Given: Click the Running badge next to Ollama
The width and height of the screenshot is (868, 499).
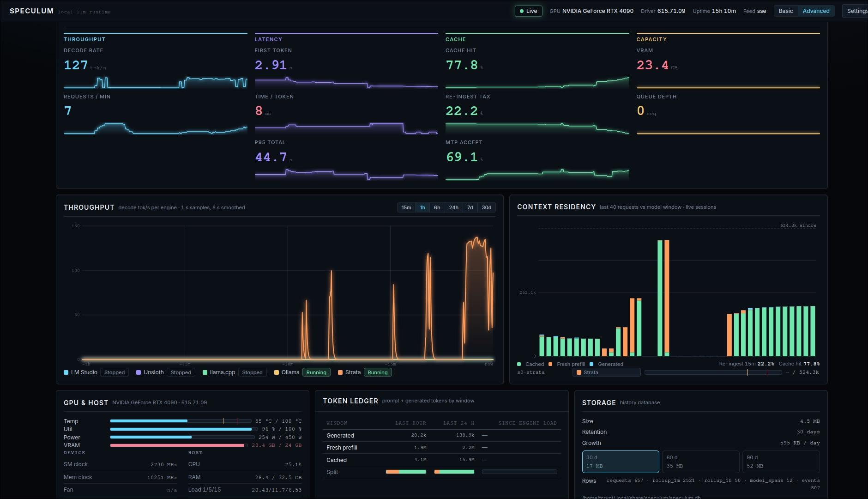Looking at the screenshot, I should coord(316,372).
